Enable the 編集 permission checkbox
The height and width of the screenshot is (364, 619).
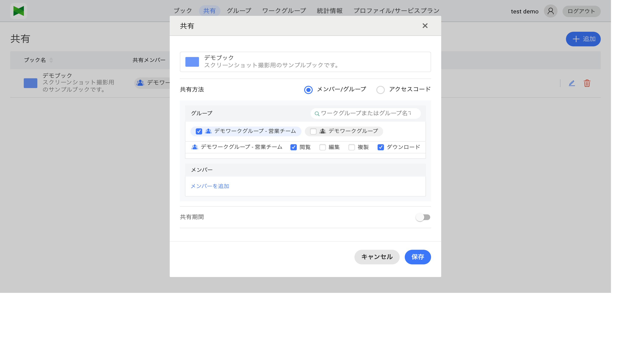point(323,147)
